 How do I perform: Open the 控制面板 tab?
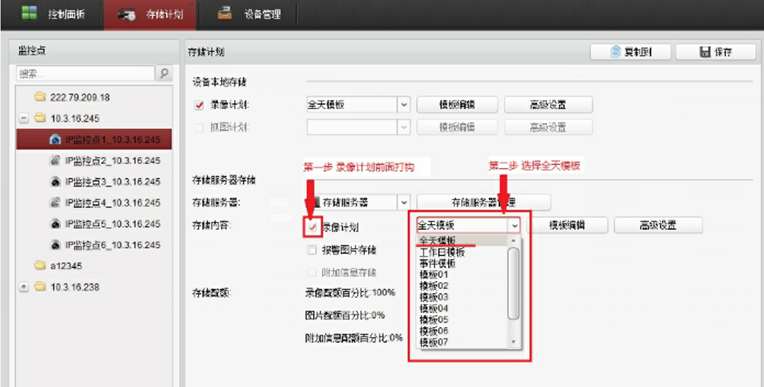pyautogui.click(x=52, y=14)
